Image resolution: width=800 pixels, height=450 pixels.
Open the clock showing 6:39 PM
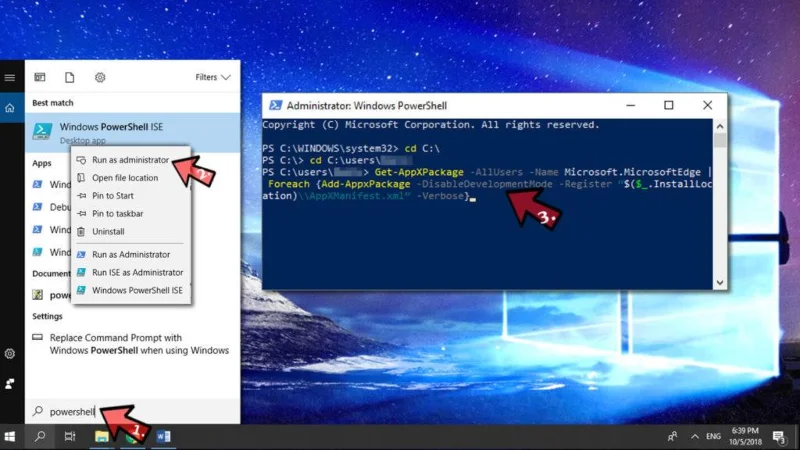click(x=745, y=436)
